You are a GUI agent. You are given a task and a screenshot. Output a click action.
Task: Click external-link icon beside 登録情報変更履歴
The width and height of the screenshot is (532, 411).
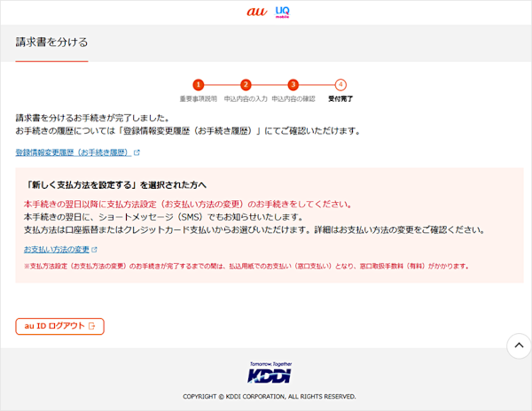137,153
